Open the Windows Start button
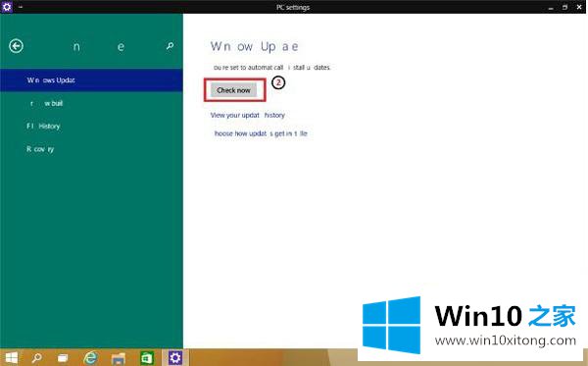The width and height of the screenshot is (588, 366). coord(11,358)
